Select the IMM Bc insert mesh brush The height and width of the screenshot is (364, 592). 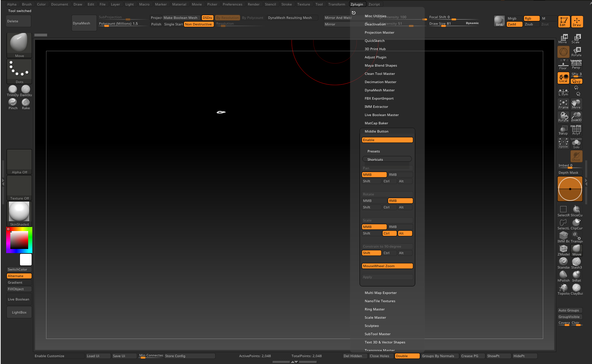click(563, 237)
